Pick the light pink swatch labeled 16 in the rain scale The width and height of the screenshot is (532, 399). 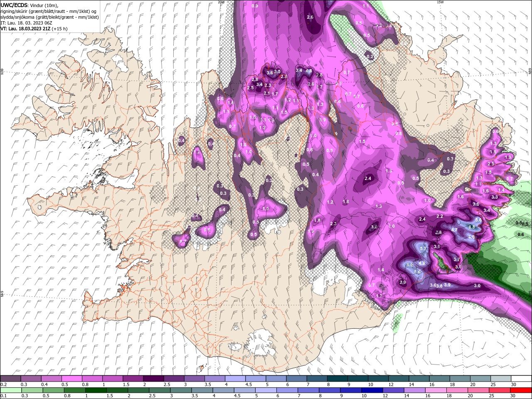click(x=435, y=390)
